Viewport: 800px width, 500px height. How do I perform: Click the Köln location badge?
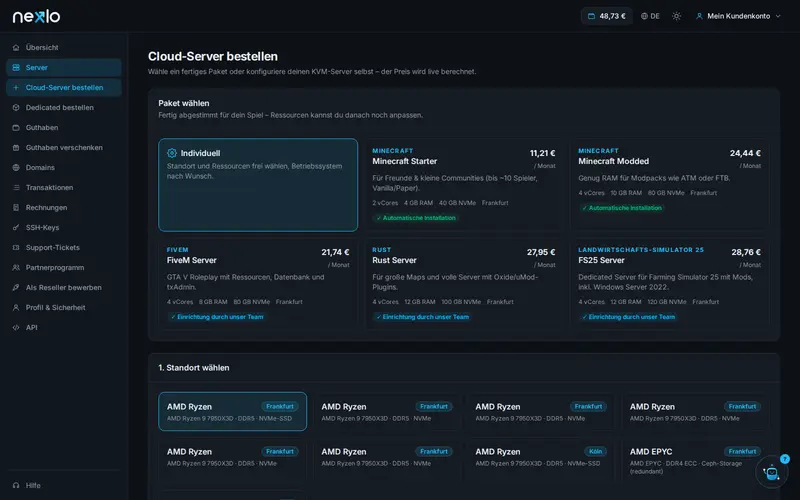pos(595,452)
